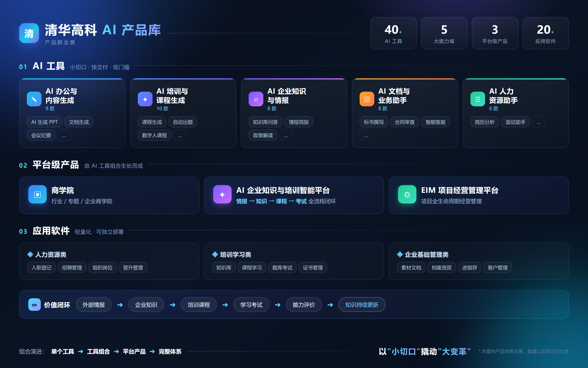Open the 40+ AI 工具 stat card

pyautogui.click(x=393, y=33)
